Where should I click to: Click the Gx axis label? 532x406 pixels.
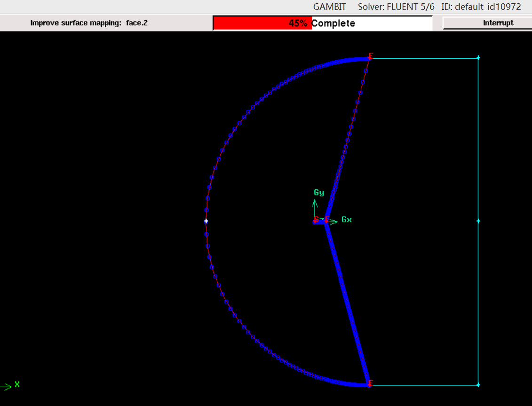(x=346, y=219)
